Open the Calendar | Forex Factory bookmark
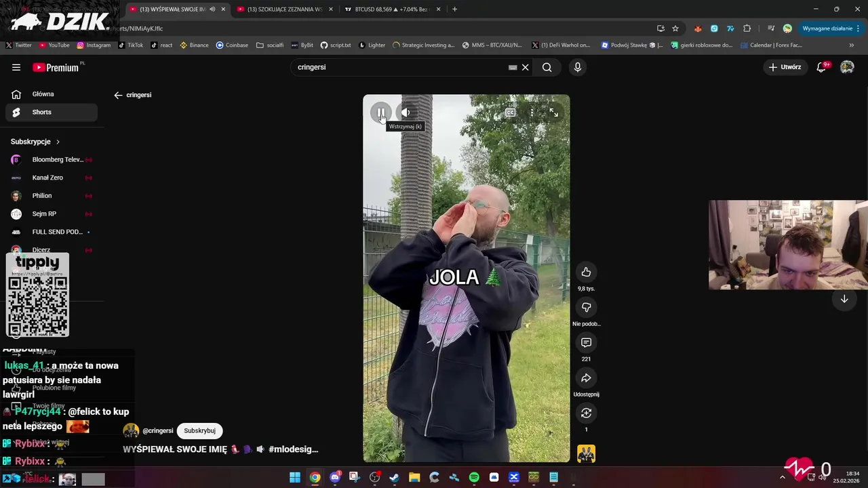Screen dimensions: 868x488 click(771, 45)
